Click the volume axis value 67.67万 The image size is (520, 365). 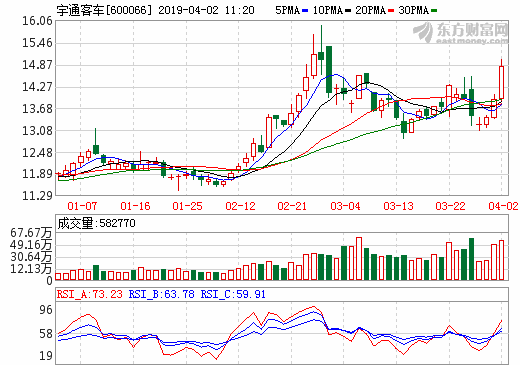tap(31, 233)
